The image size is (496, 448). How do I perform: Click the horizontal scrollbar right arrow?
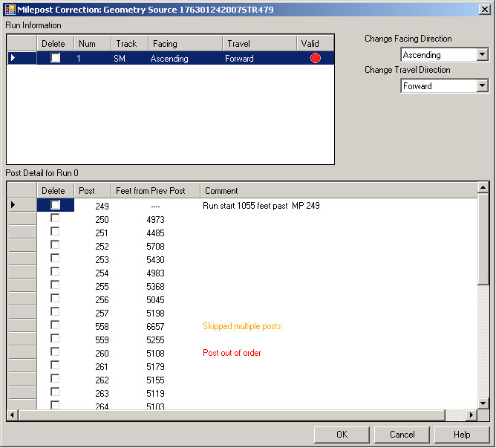click(471, 415)
